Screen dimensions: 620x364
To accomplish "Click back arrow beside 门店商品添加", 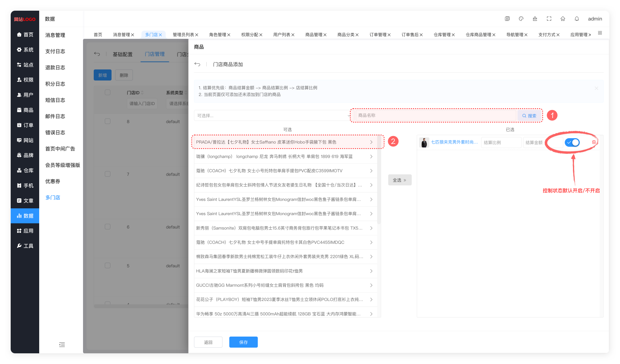I will 197,64.
